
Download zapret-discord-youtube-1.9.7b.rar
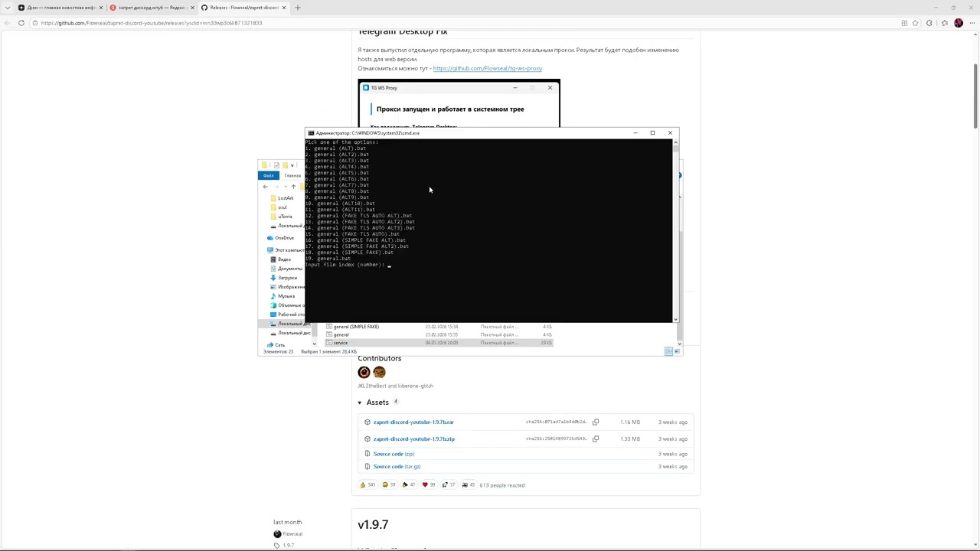tap(413, 422)
